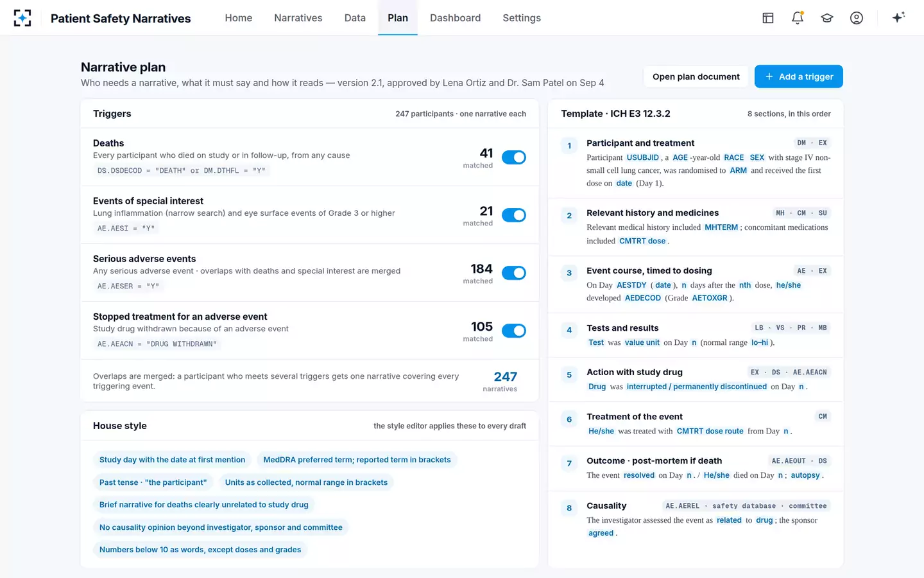The width and height of the screenshot is (924, 578).
Task: Open the Narratives tab
Action: [x=298, y=18]
